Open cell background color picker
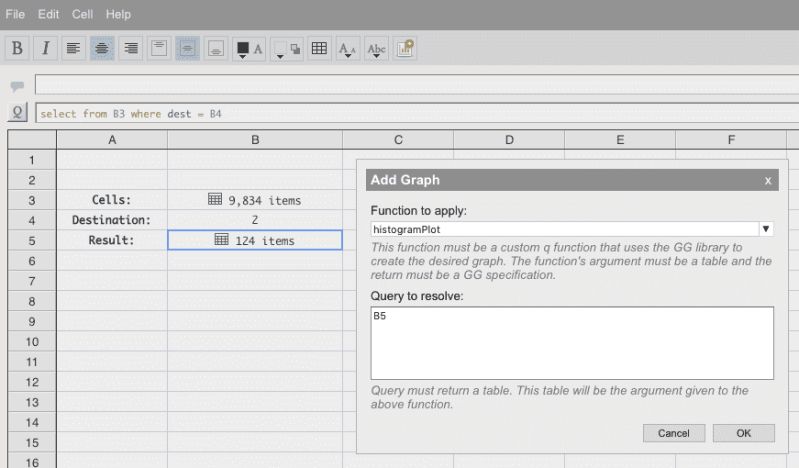Image resolution: width=799 pixels, height=468 pixels. tap(287, 48)
